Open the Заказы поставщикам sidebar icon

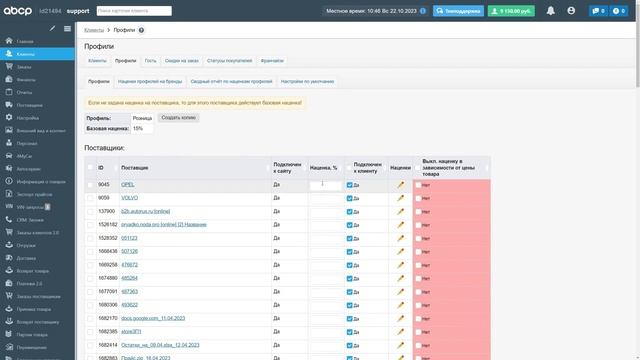click(x=9, y=296)
